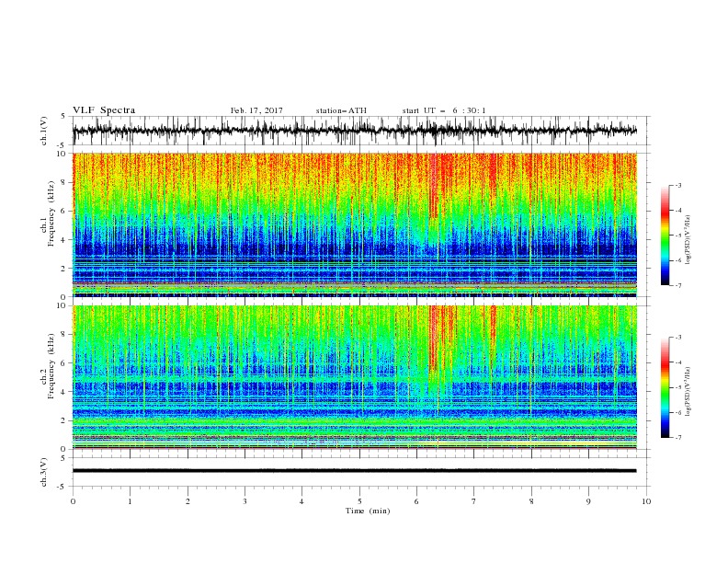Viewport: 728px width, 563px height.
Task: Click the "ch.1(V)" waveform axis label
Action: [x=44, y=131]
